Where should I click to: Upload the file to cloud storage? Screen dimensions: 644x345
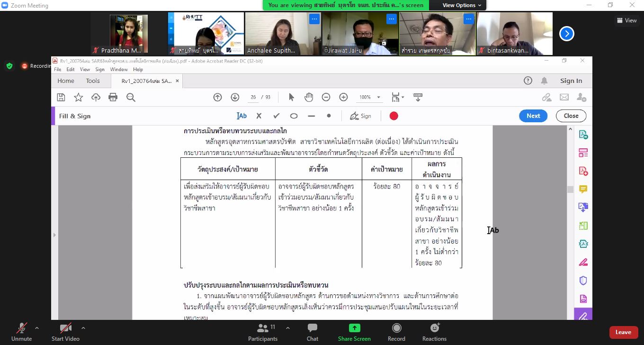[x=96, y=97]
